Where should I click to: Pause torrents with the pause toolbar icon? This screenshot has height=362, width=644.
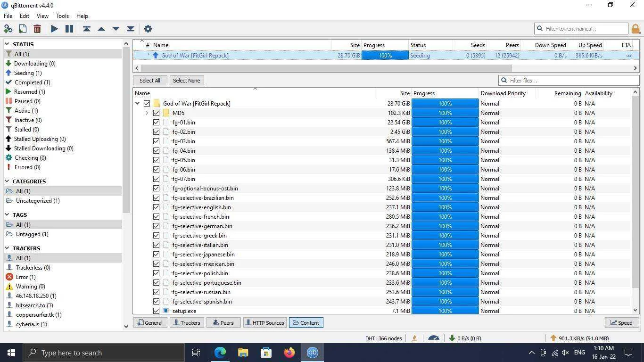pyautogui.click(x=69, y=29)
